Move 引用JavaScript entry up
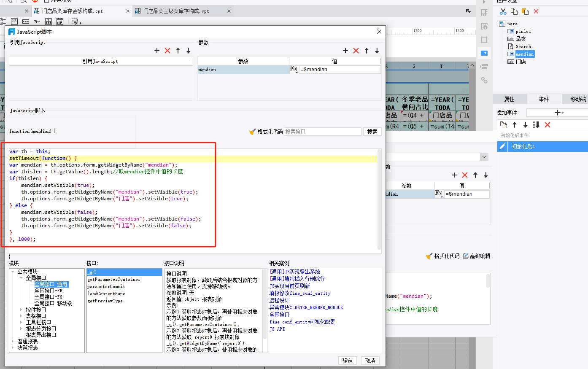 coord(178,51)
